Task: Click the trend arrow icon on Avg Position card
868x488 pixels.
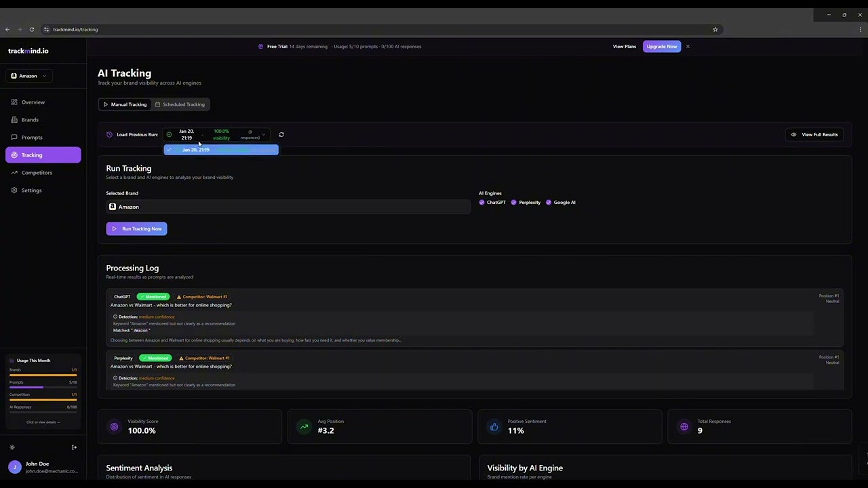Action: pyautogui.click(x=304, y=426)
